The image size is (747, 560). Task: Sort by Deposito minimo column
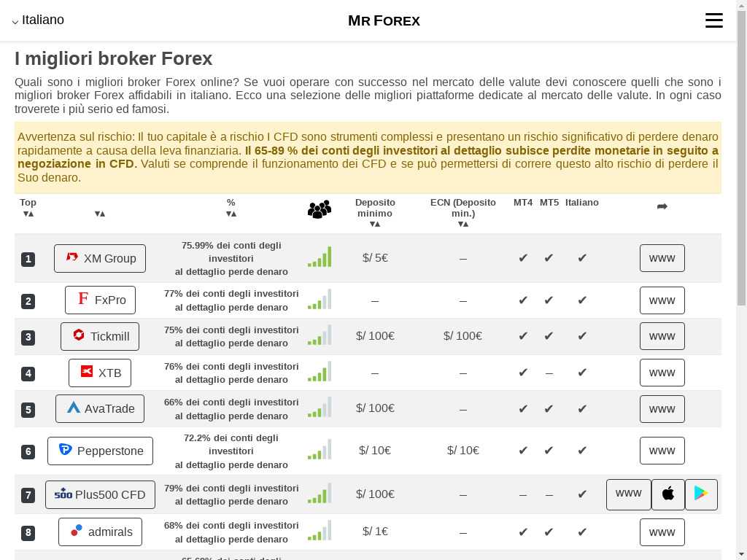tap(375, 224)
